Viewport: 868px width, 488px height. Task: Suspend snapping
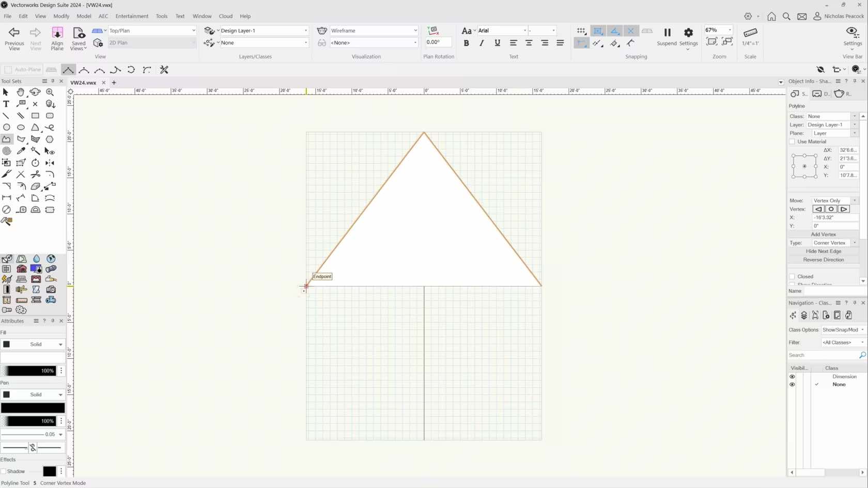667,37
